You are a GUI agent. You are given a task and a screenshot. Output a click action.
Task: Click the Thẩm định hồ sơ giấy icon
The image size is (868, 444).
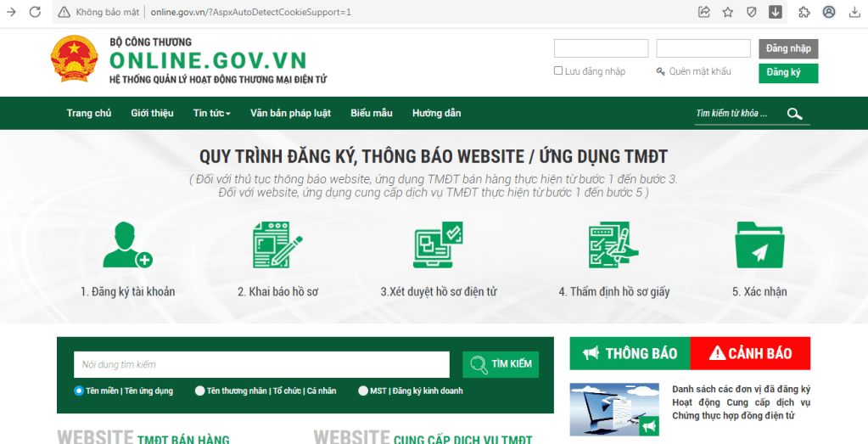coord(613,245)
